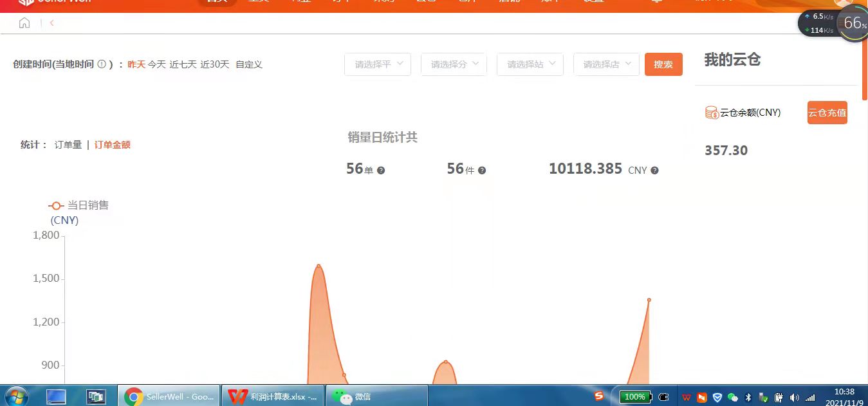
Task: Expand the 请选择分 dropdown
Action: pyautogui.click(x=454, y=64)
